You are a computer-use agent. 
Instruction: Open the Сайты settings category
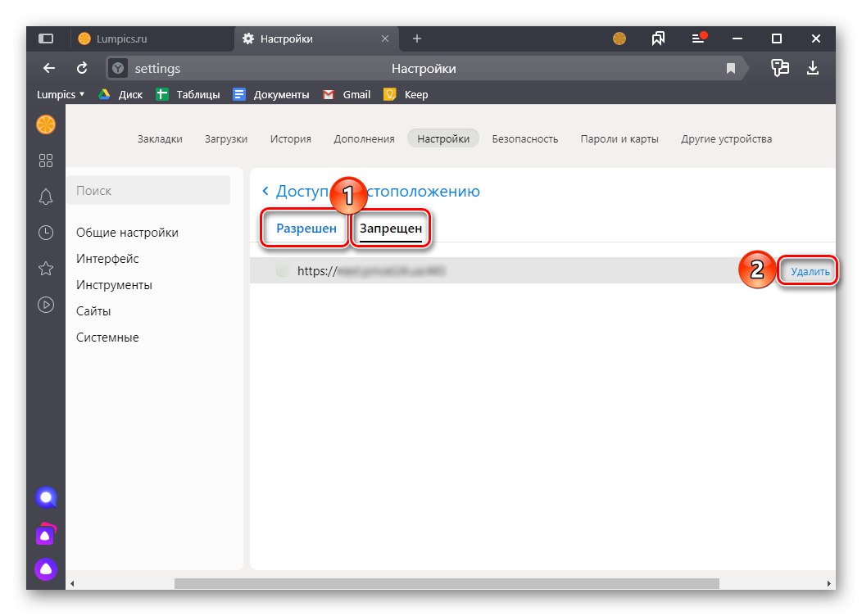93,310
